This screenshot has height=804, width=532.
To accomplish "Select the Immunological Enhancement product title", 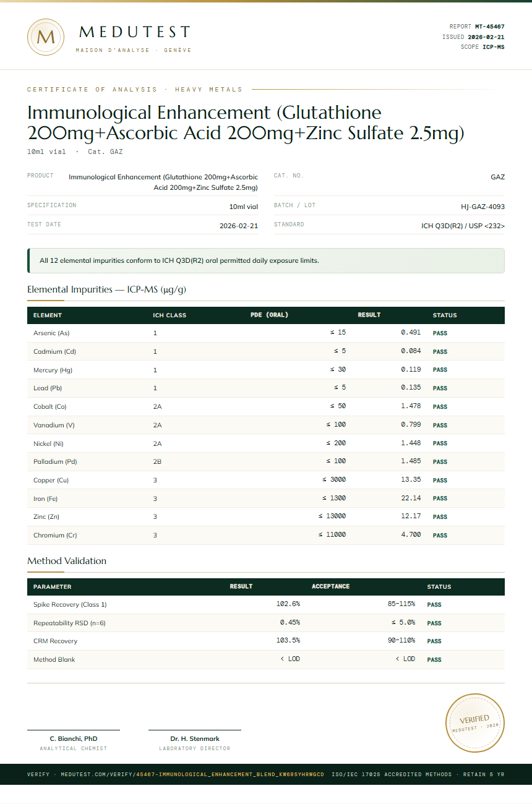I will coord(246,122).
